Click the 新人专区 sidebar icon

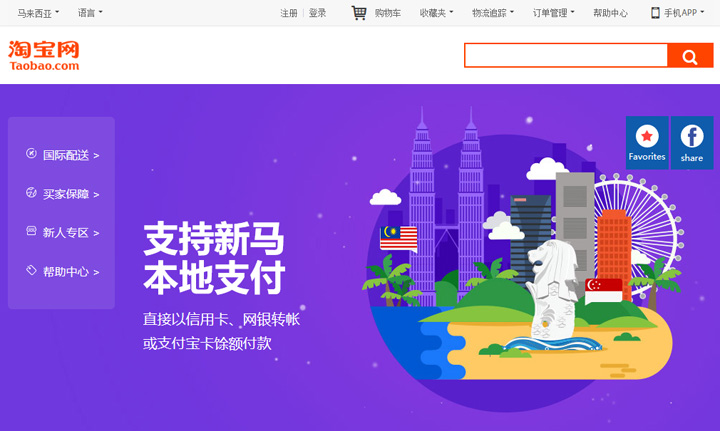click(31, 231)
